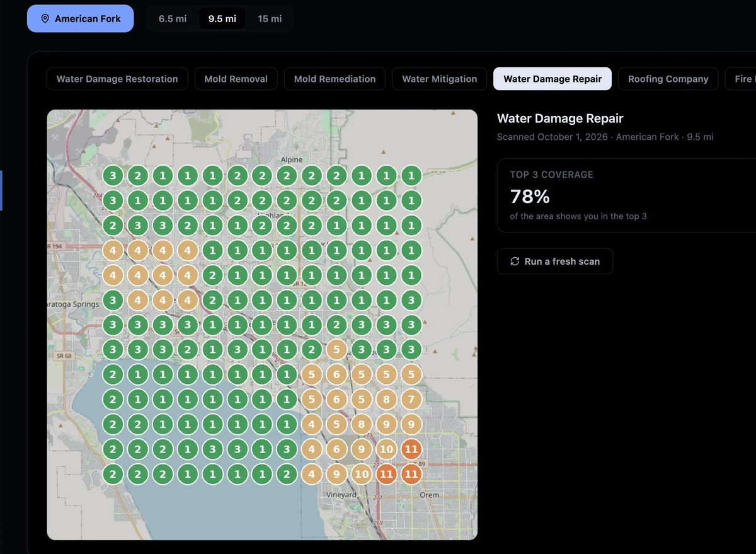Screen dimensions: 756x554
Task: Click the Run a fresh scan button
Action: click(x=555, y=261)
